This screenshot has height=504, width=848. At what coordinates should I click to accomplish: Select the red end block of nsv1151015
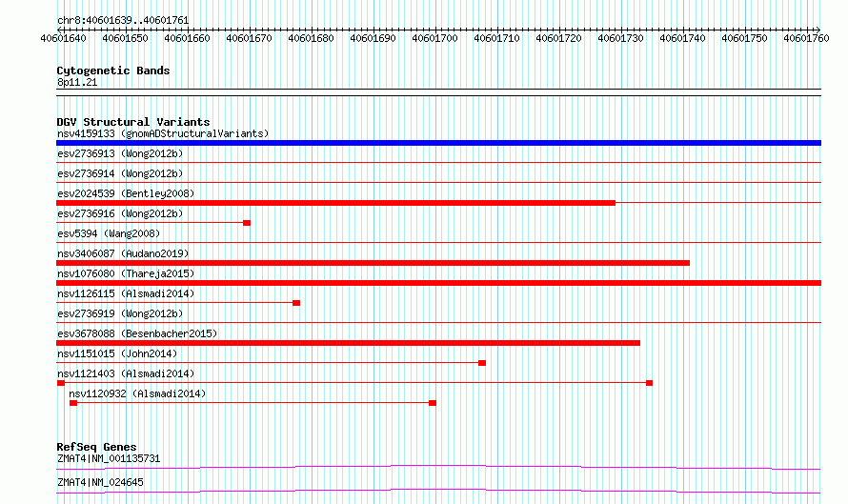[x=482, y=363]
